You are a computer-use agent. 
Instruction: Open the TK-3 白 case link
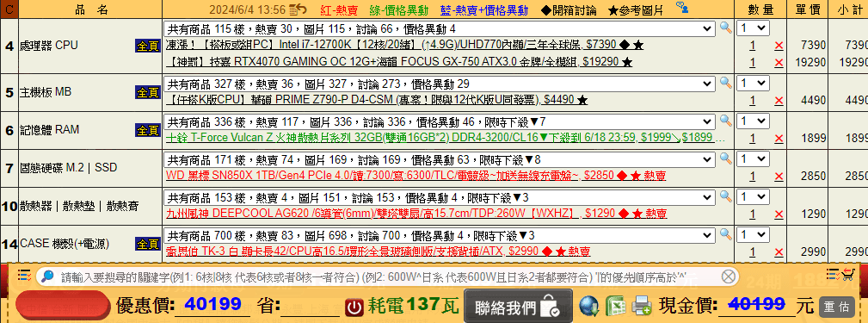pos(379,252)
